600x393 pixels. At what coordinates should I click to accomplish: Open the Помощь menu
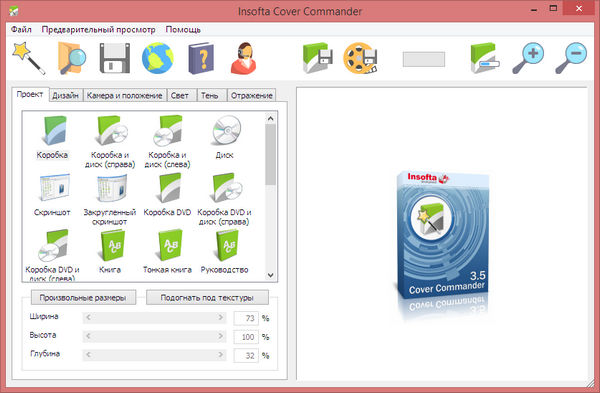point(183,29)
